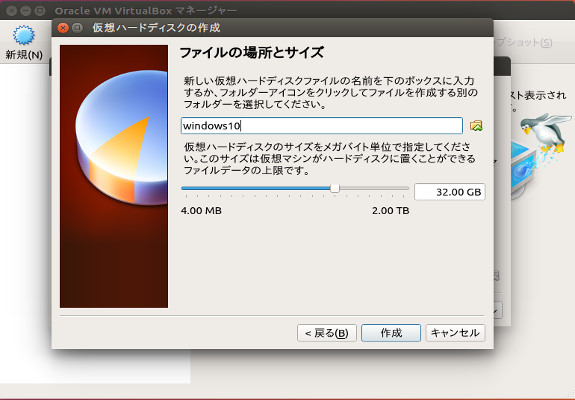575x400 pixels.
Task: Click the スナップショット(S) tab behind the dialog
Action: [524, 43]
